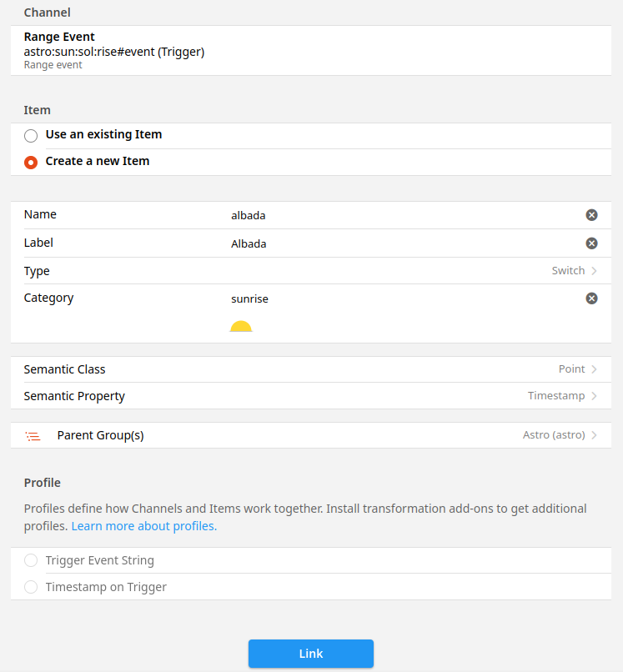Clear the Label field using its X icon
Viewport: 623px width, 672px height.
pos(591,243)
